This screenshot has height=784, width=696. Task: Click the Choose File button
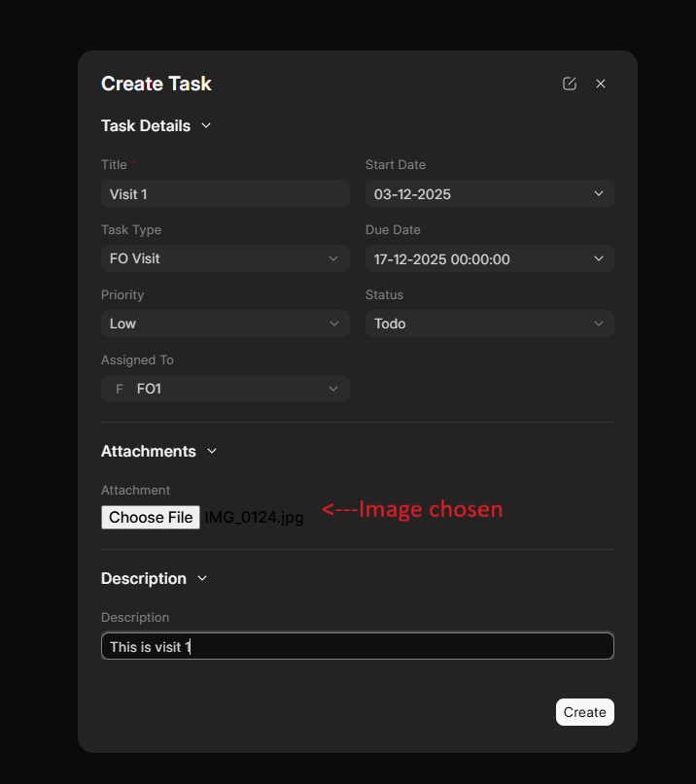click(150, 517)
